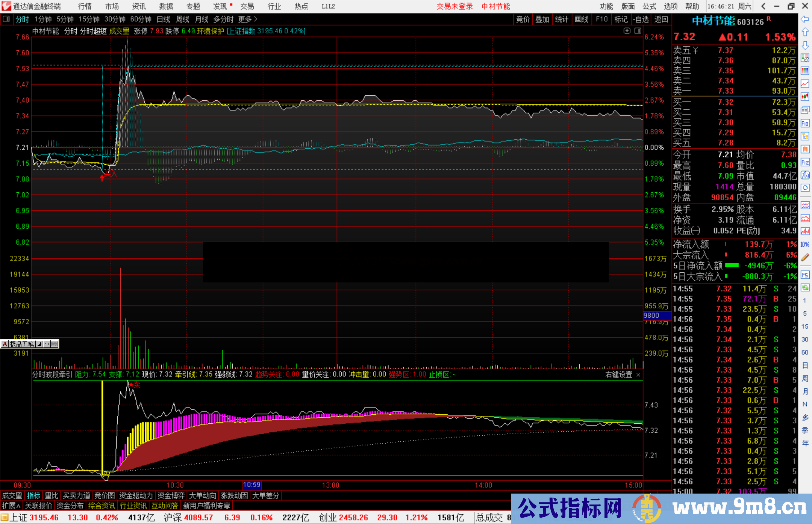Click the candlestick chart sidebar icon

(x=805, y=97)
